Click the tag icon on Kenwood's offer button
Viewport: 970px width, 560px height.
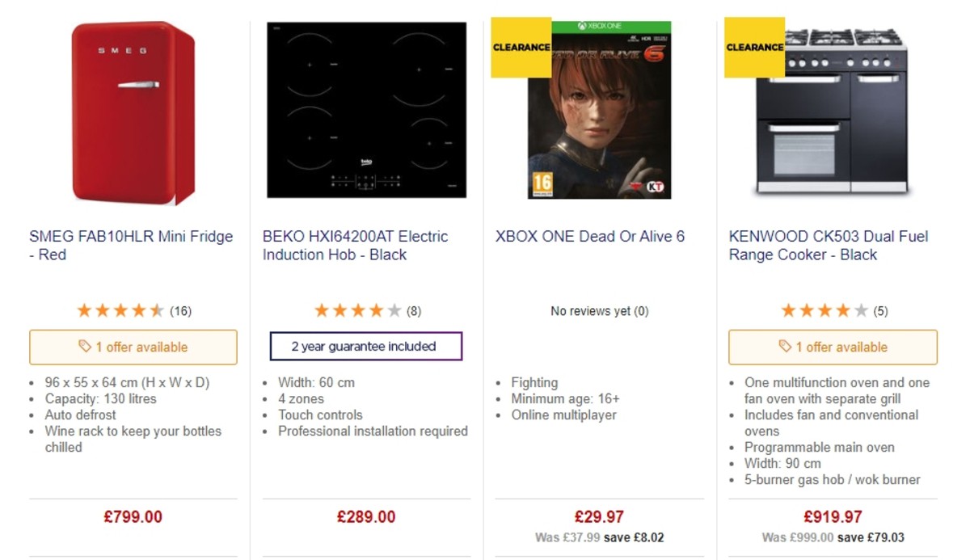pyautogui.click(x=785, y=347)
